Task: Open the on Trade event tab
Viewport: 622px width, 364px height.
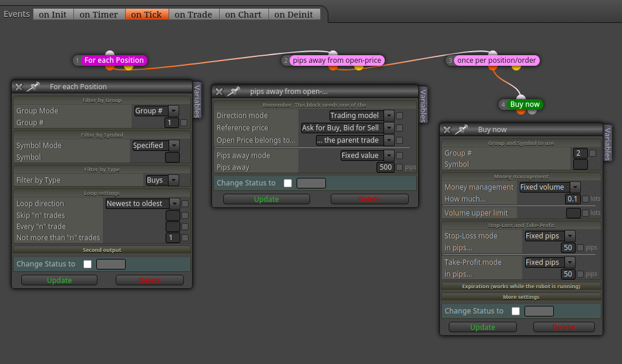Action: pos(194,14)
